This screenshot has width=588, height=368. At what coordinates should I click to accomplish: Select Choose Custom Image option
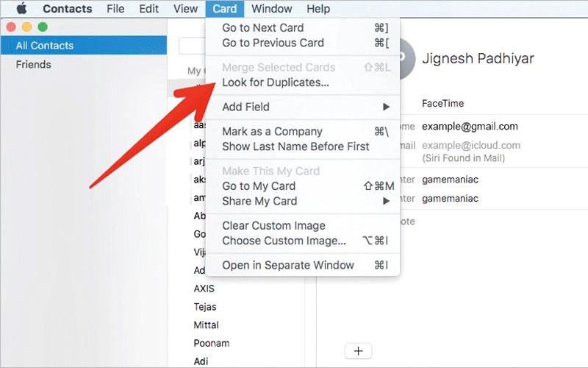[284, 241]
